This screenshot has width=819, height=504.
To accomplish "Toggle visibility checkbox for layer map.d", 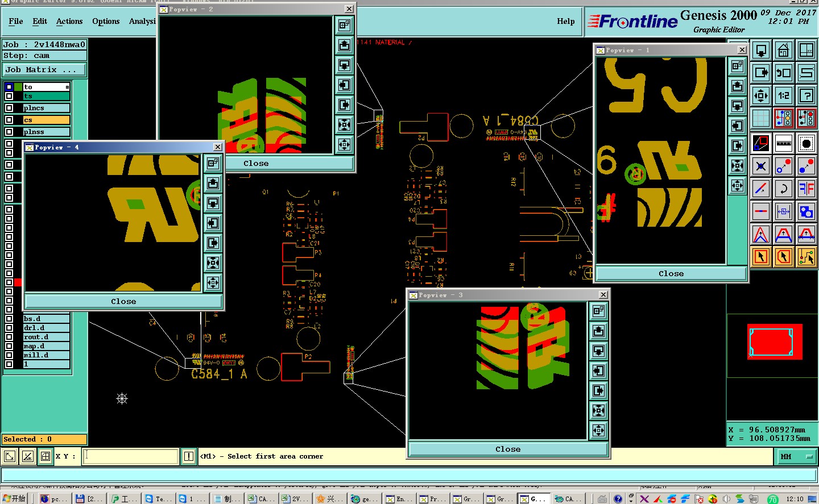I will click(9, 346).
